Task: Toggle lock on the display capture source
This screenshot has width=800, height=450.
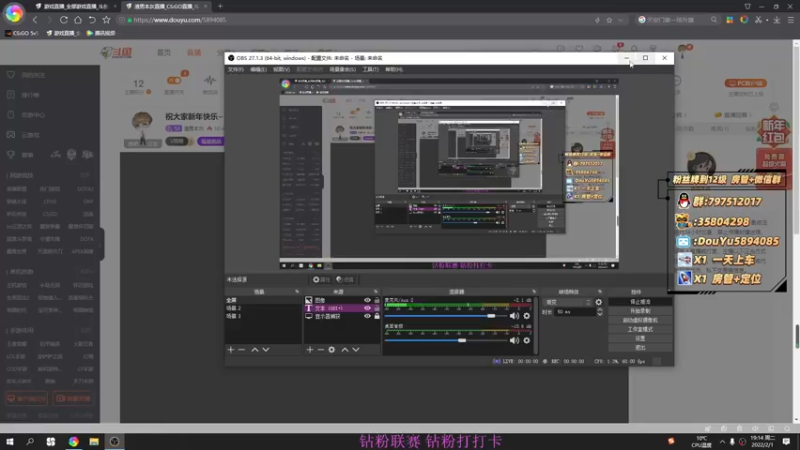Action: [377, 316]
